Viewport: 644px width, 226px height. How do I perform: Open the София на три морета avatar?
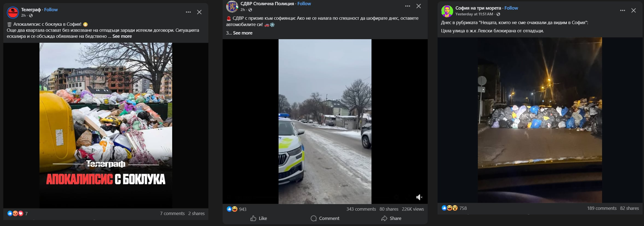447,11
